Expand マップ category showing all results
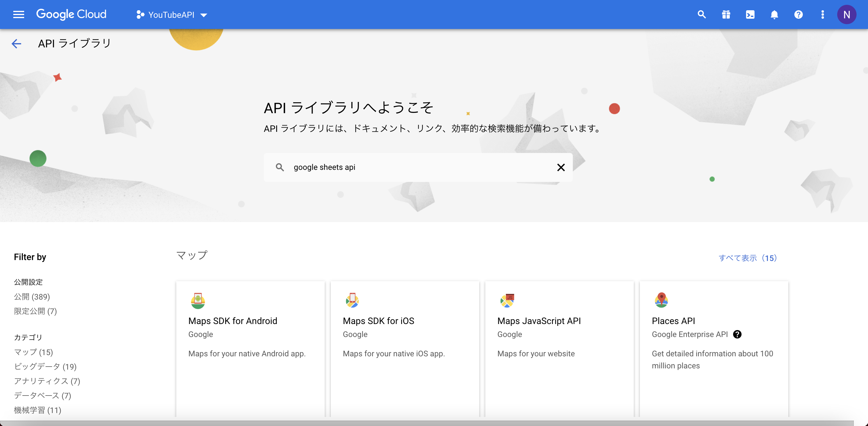This screenshot has width=868, height=426. [34, 352]
